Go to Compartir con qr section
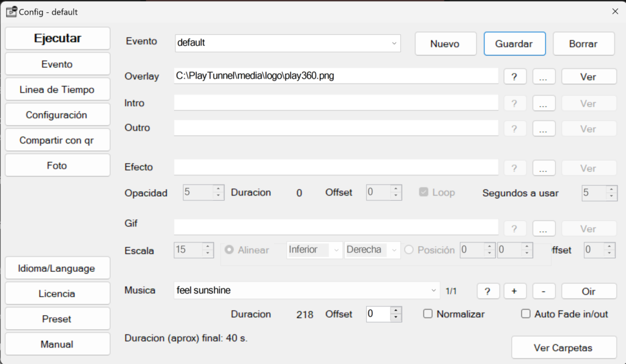Screen dimensions: 626x364 click(57, 140)
